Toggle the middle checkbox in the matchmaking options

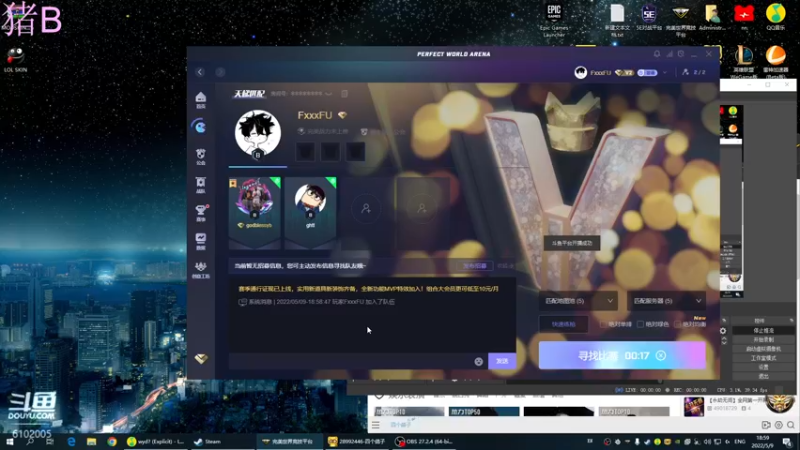(640, 324)
